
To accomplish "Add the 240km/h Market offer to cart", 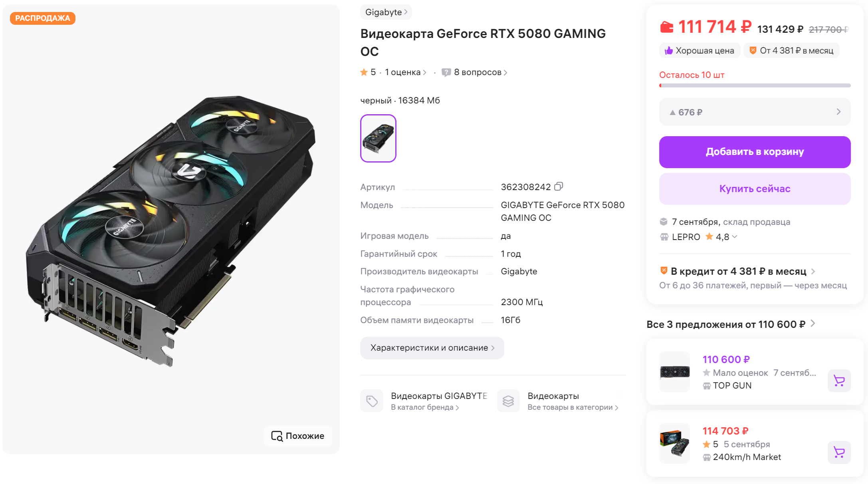I will (x=839, y=452).
